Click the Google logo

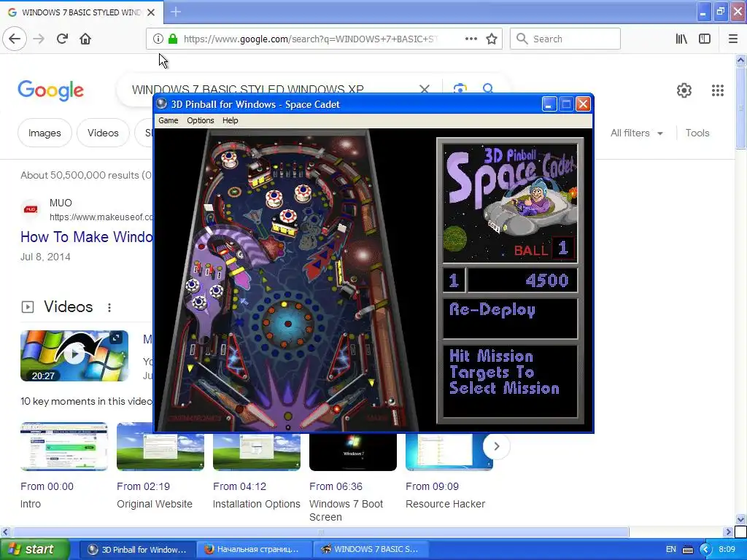coord(51,90)
